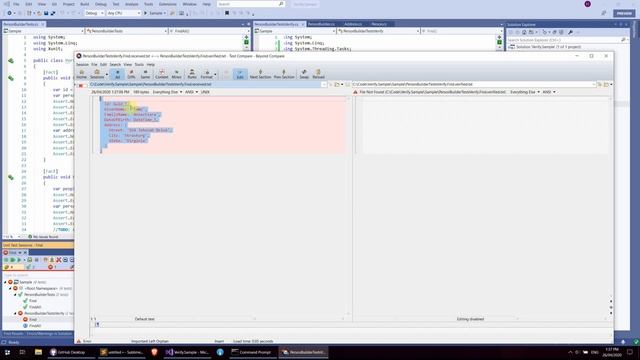Reload files in Beyond Compare
640x360 pixels.
318,74
